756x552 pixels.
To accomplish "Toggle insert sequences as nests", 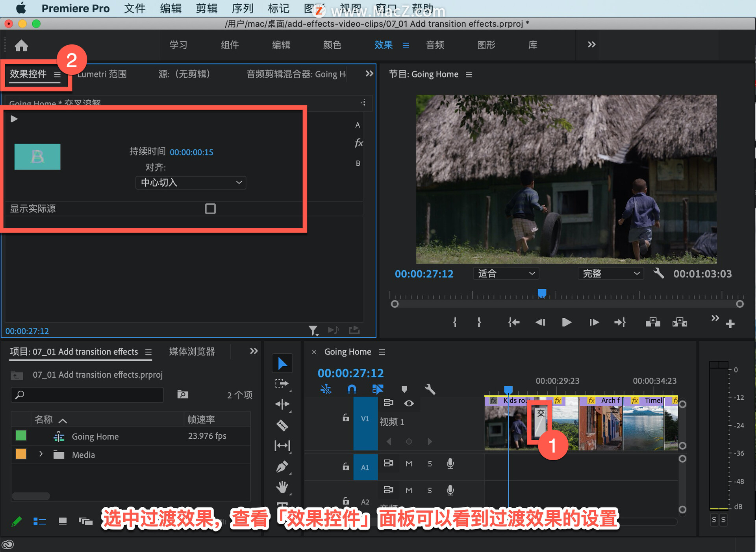I will point(326,390).
